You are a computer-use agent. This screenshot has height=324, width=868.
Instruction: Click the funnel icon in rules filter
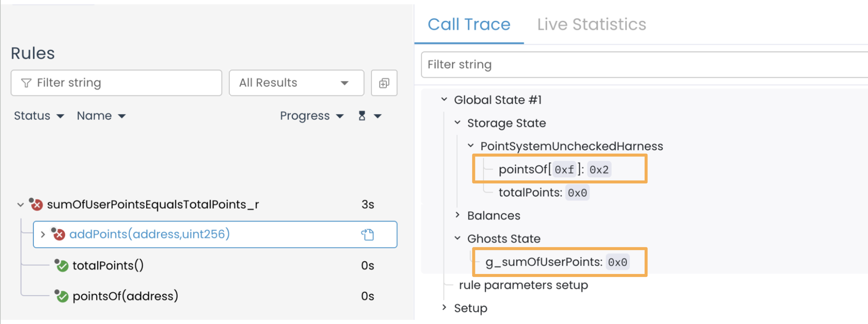(x=26, y=83)
